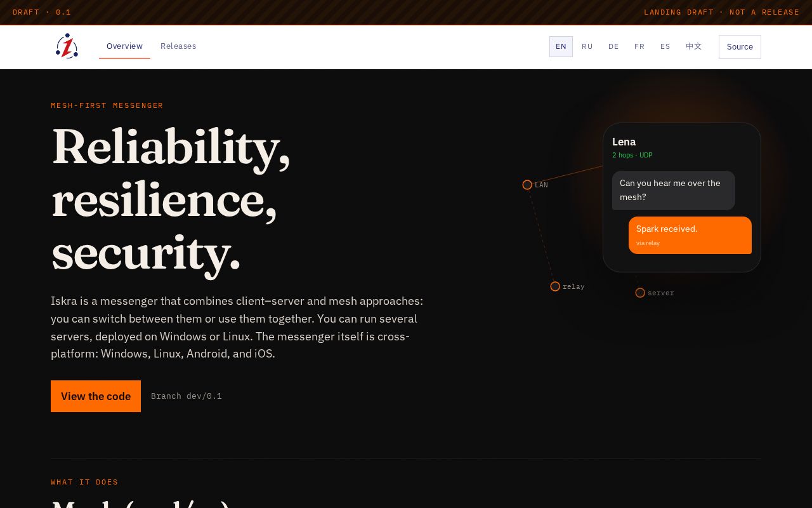Image resolution: width=812 pixels, height=508 pixels.
Task: Click the View the code button
Action: [x=96, y=396]
